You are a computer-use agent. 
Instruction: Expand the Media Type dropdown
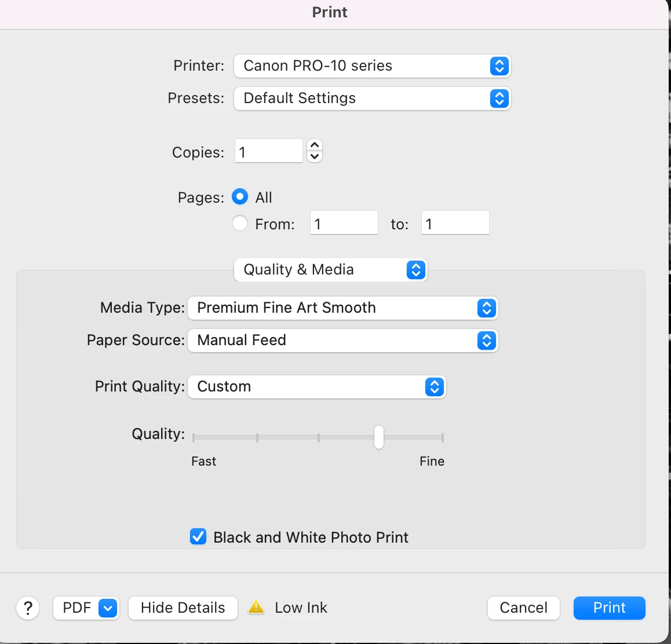click(x=343, y=308)
